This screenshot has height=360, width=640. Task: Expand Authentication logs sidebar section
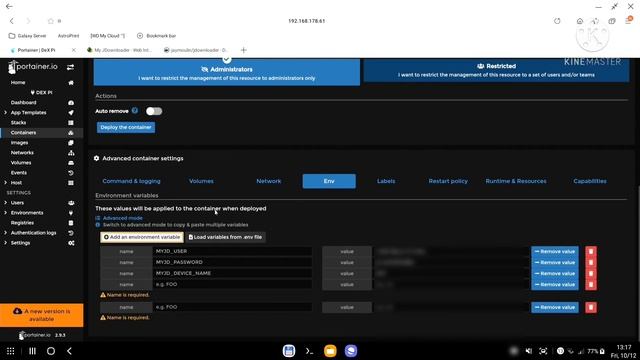pyautogui.click(x=5, y=233)
